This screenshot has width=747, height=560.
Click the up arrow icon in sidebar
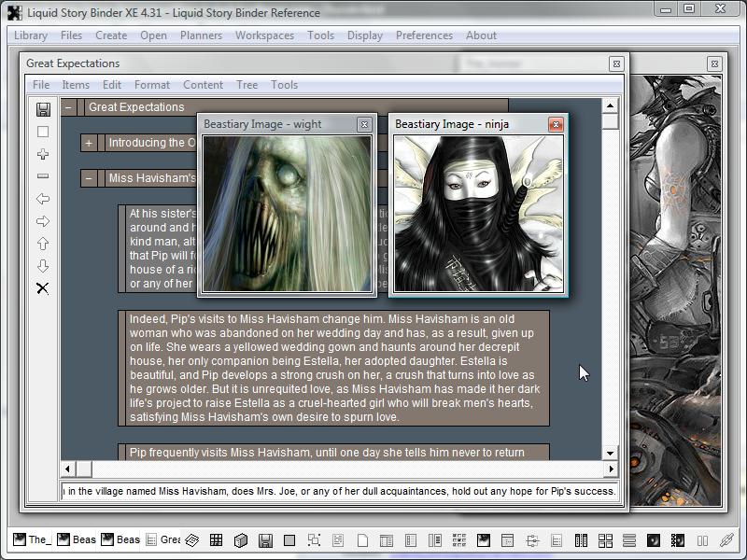pos(43,244)
